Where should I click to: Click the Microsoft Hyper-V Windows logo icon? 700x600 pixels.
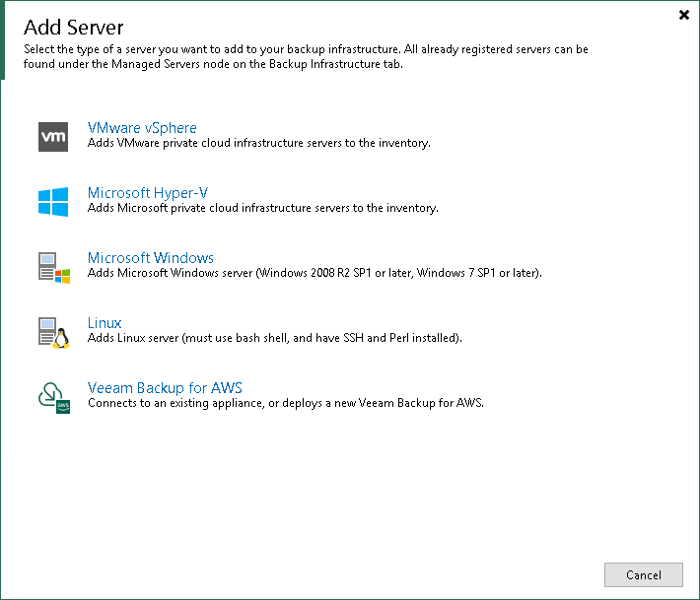53,202
